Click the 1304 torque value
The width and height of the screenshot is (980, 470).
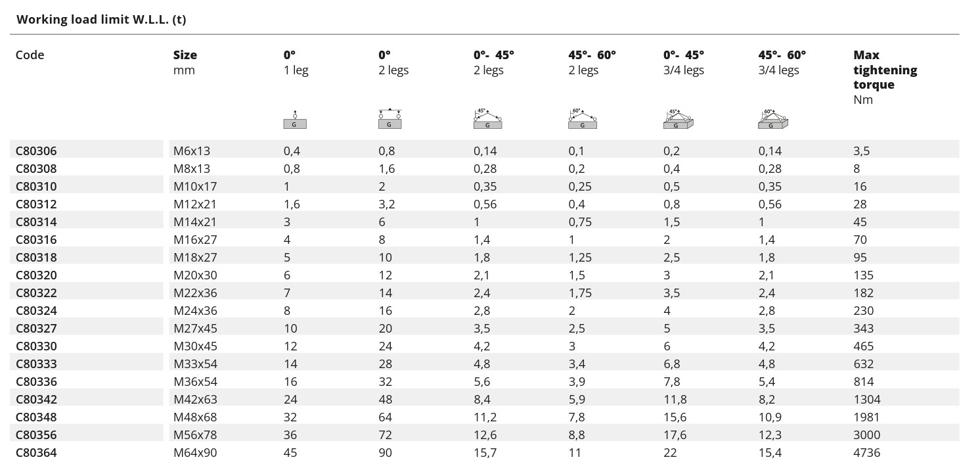[867, 400]
